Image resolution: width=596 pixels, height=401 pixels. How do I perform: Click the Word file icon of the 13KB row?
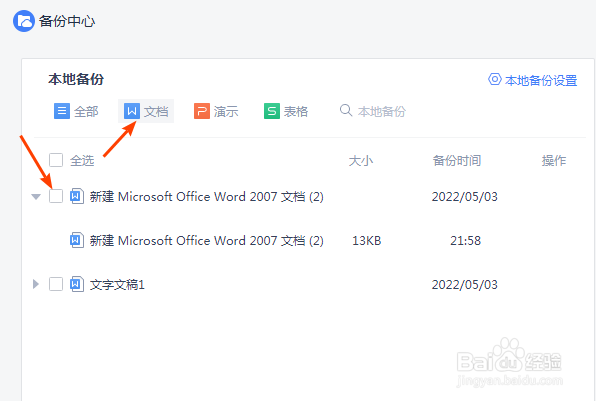(x=77, y=240)
